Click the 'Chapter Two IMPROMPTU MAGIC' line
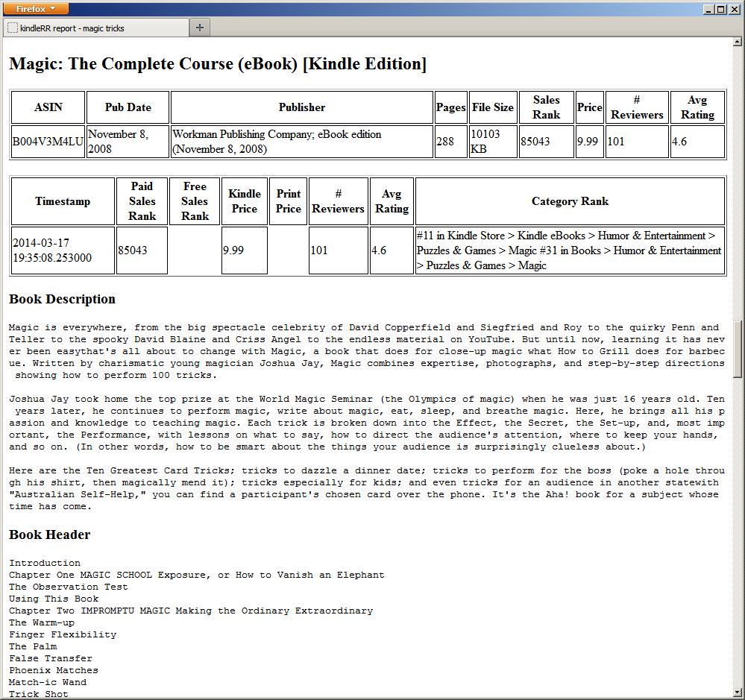The image size is (745, 700). click(191, 611)
